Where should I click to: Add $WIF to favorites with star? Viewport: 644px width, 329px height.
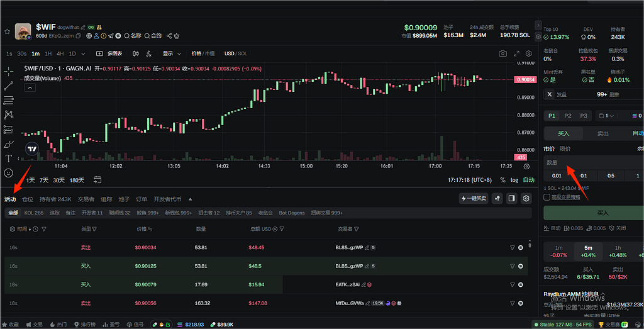(x=8, y=31)
